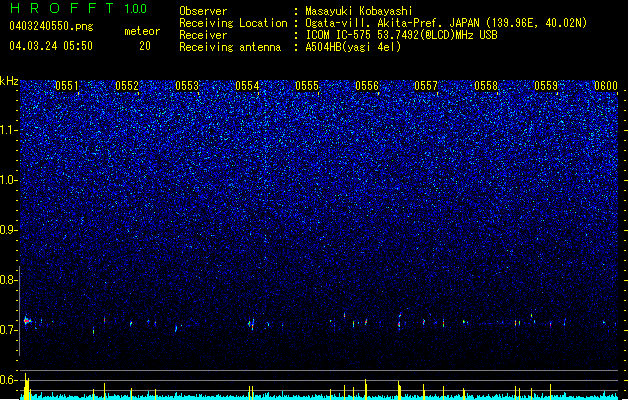Click the meteor count value 20

(145, 46)
